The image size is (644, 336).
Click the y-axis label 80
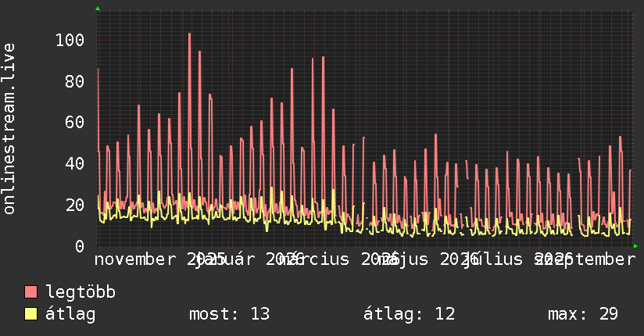click(x=75, y=81)
